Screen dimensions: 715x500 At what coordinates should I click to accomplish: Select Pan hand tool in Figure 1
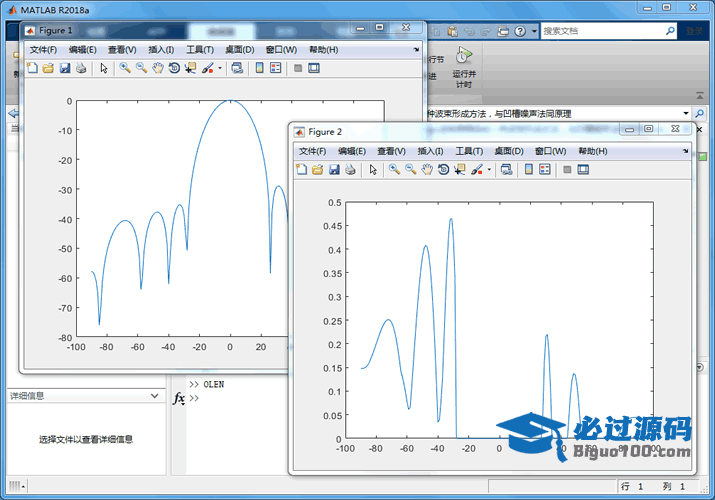coord(158,68)
